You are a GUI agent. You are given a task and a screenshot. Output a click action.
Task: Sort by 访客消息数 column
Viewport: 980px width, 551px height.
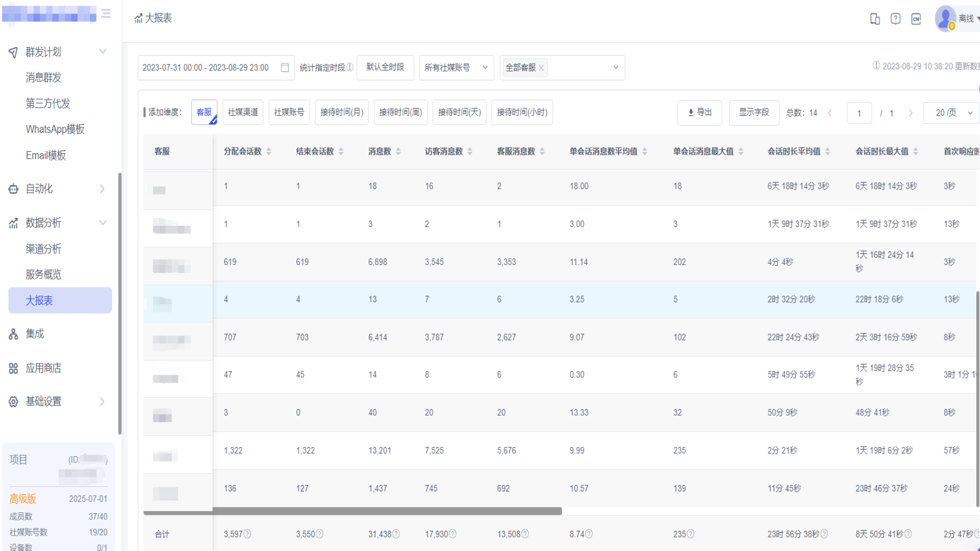(x=470, y=151)
